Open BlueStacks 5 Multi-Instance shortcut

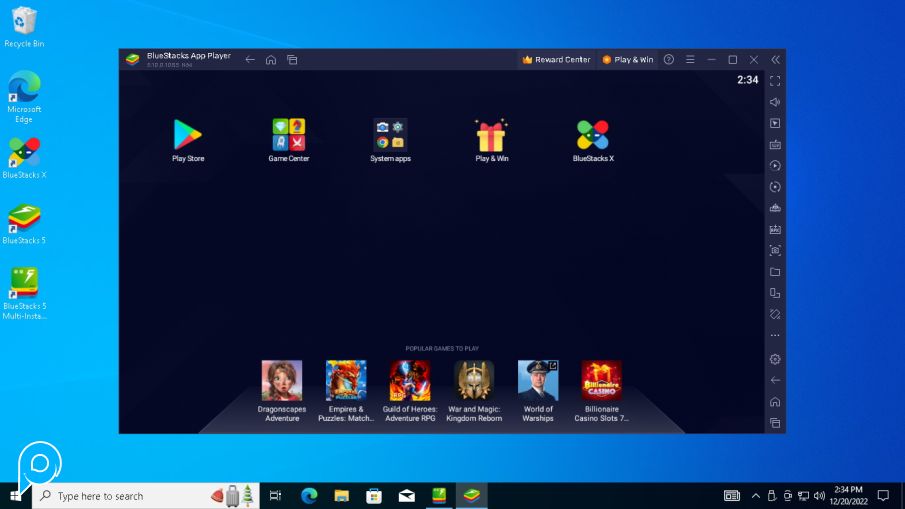pyautogui.click(x=24, y=294)
